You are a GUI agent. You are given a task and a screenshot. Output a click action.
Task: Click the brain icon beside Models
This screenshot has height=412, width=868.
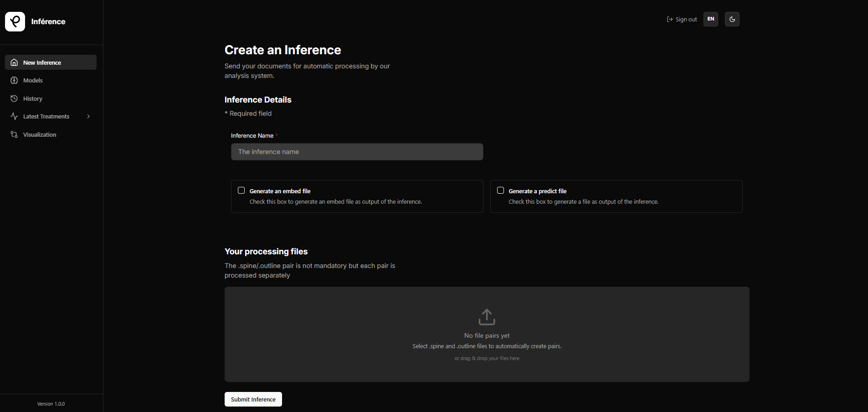coord(14,80)
